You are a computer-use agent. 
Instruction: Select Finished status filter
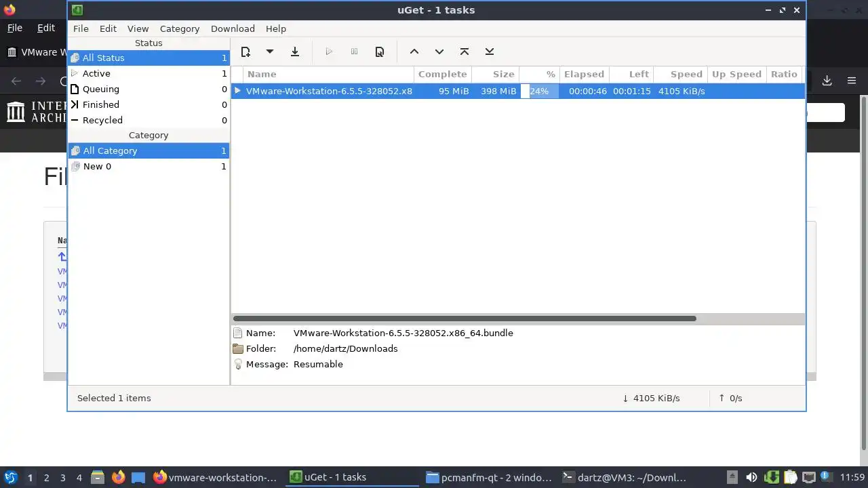149,104
